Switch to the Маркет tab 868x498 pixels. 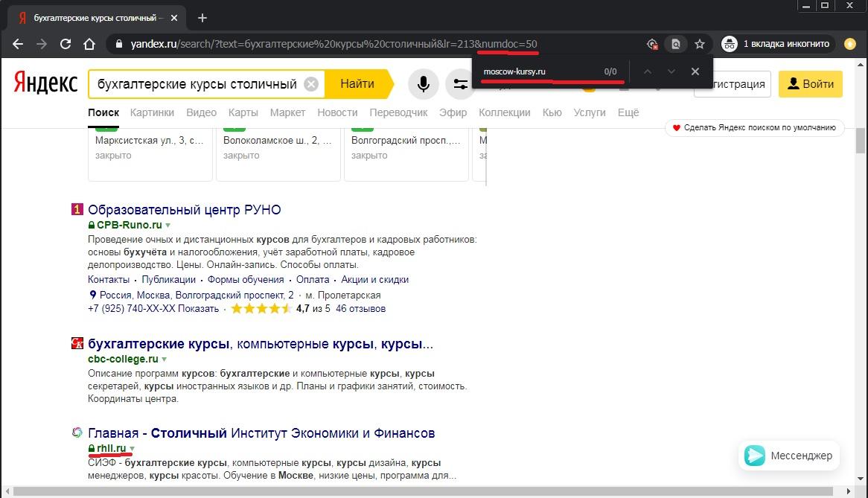coord(288,112)
